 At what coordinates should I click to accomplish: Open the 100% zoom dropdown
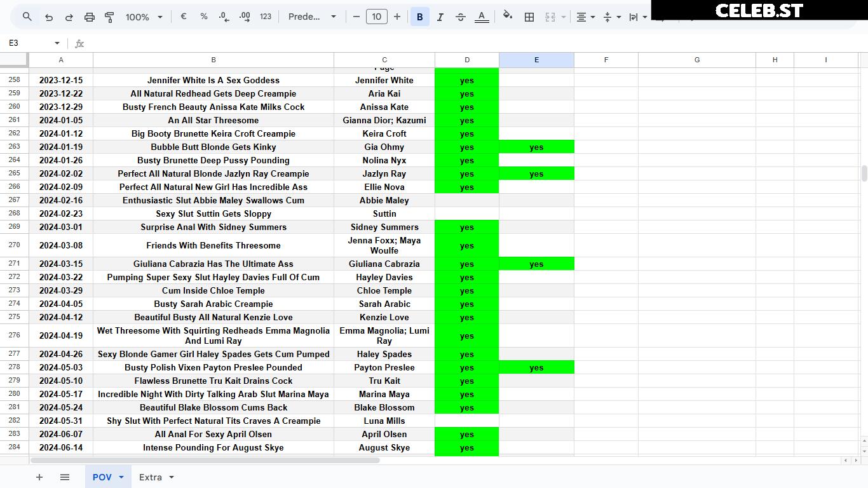144,17
